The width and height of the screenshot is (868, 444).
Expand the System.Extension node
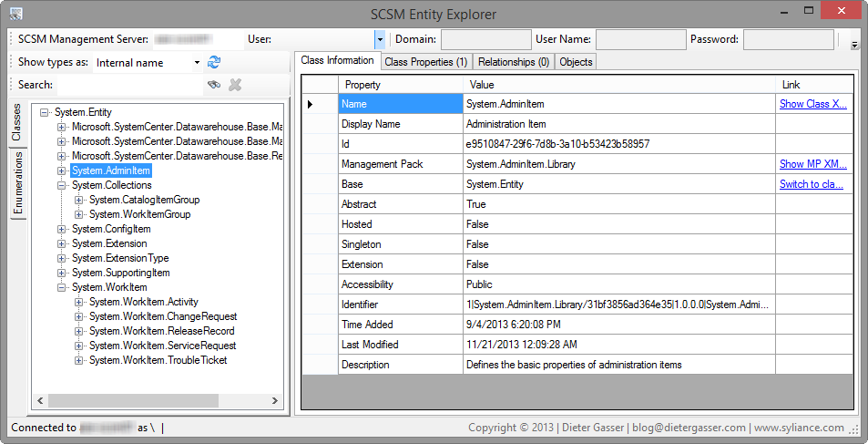point(61,244)
